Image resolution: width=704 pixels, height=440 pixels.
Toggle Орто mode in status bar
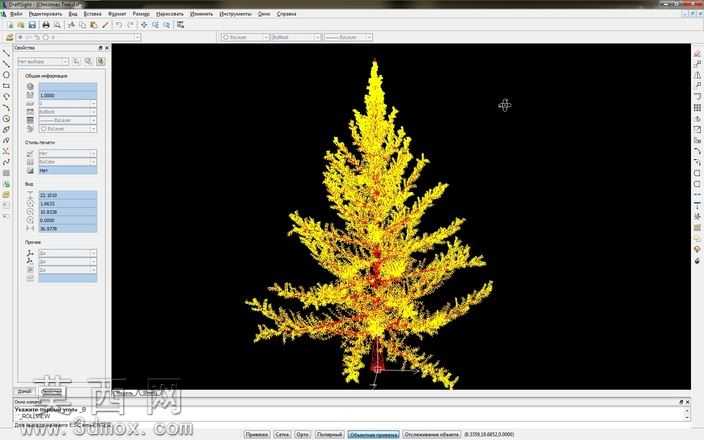pos(303,435)
